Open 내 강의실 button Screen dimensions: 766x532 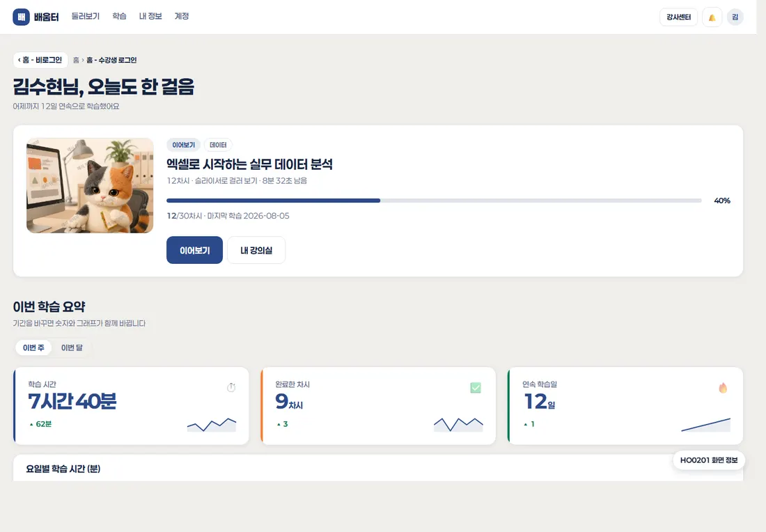[256, 250]
